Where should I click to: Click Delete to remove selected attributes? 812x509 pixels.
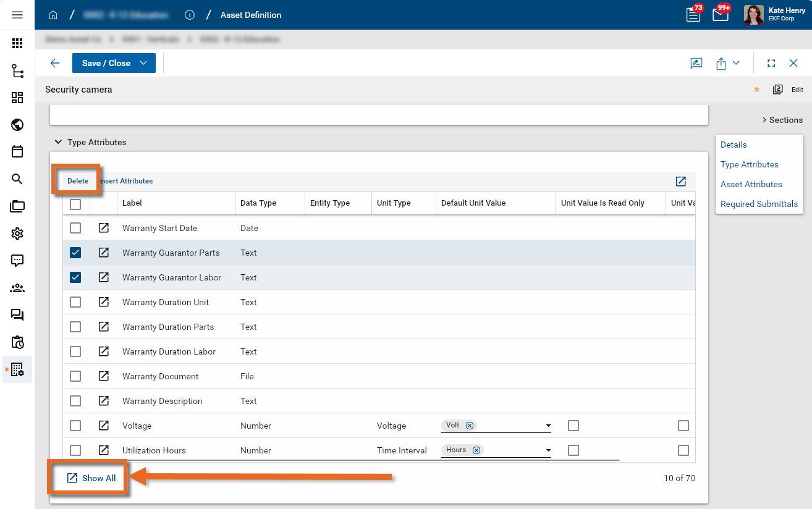point(78,181)
